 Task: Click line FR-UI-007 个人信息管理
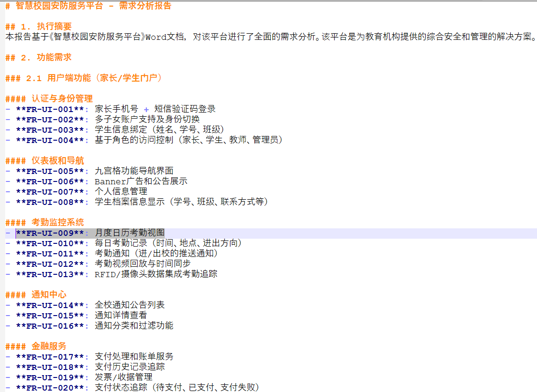pyautogui.click(x=77, y=192)
